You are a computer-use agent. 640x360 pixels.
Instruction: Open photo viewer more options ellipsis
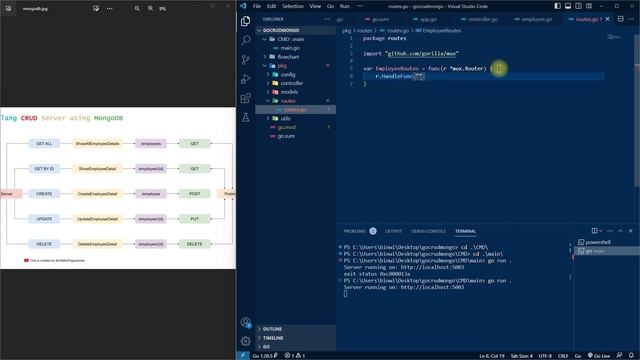(x=109, y=8)
